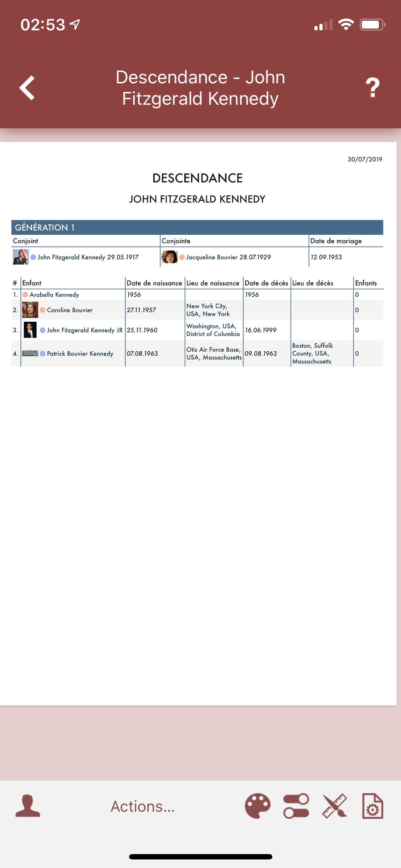Tap the Lieu de naissance column header
This screenshot has width=401, height=868.
213,283
